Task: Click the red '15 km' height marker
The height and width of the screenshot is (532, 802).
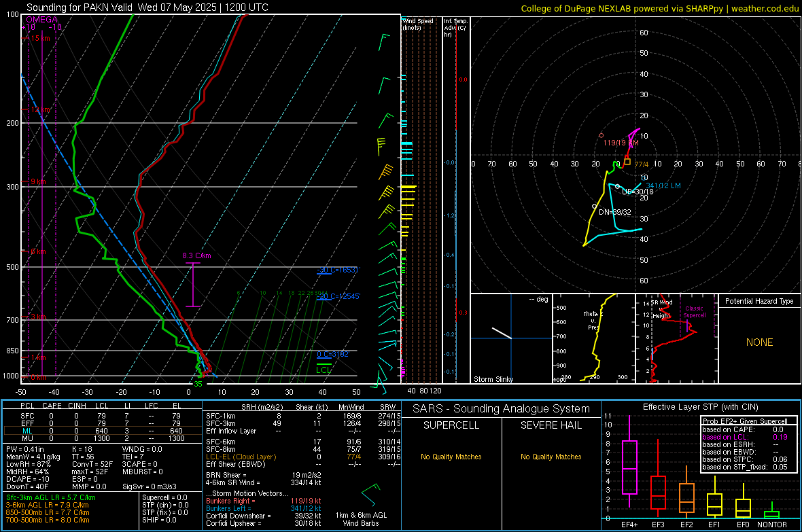Action: pos(40,38)
